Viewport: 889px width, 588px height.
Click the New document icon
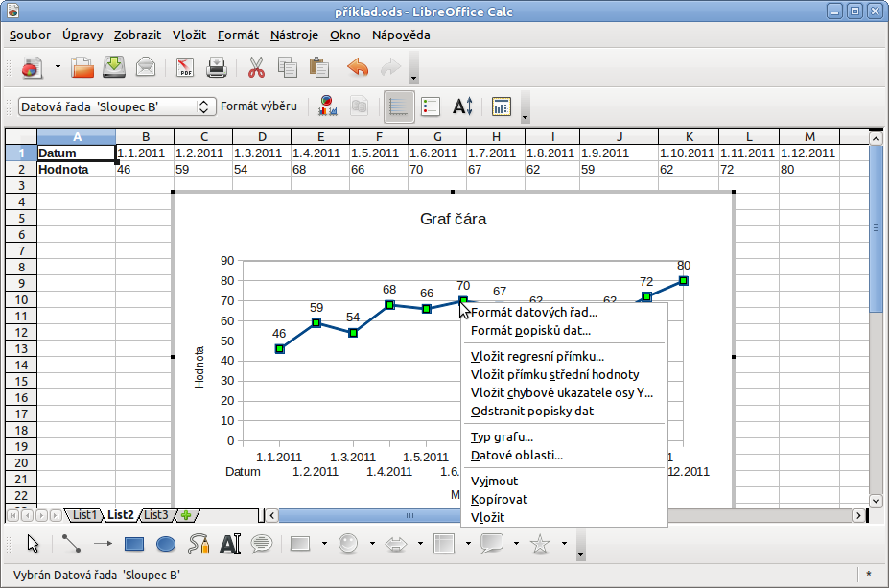32,67
